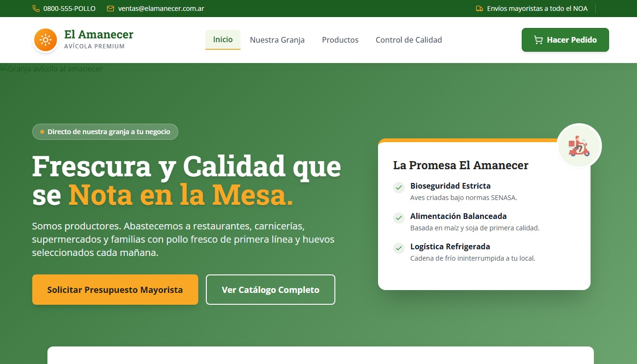Click the broken image 'Granja avícola al amanecer'
Screen dimensions: 637x364
(x=51, y=69)
